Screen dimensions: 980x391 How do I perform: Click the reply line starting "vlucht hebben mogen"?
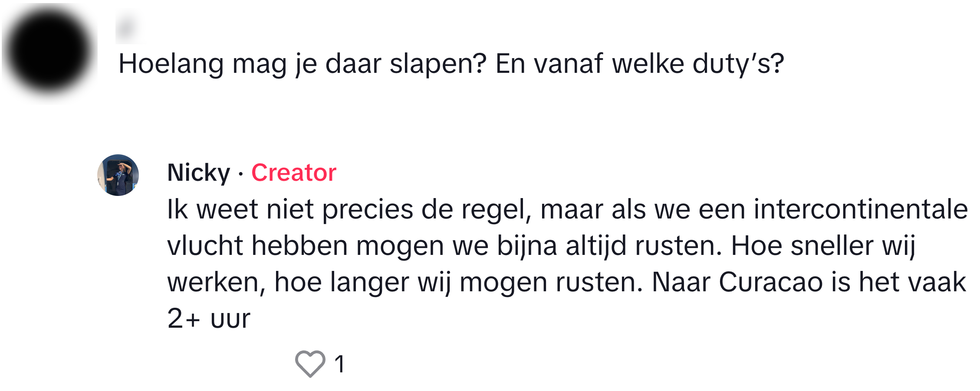pos(444,246)
